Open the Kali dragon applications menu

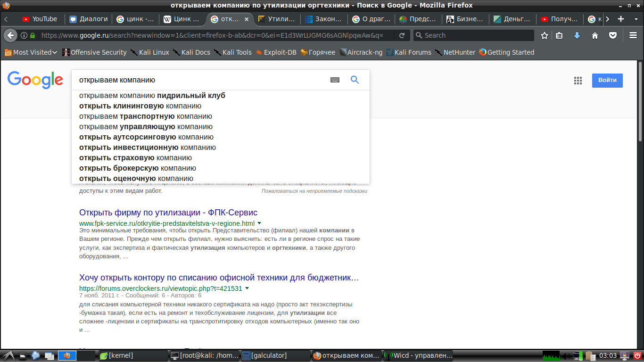tap(8, 355)
